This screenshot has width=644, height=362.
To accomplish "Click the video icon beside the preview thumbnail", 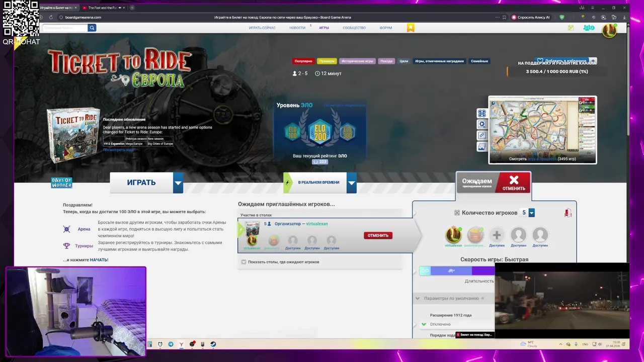I will pyautogui.click(x=481, y=124).
